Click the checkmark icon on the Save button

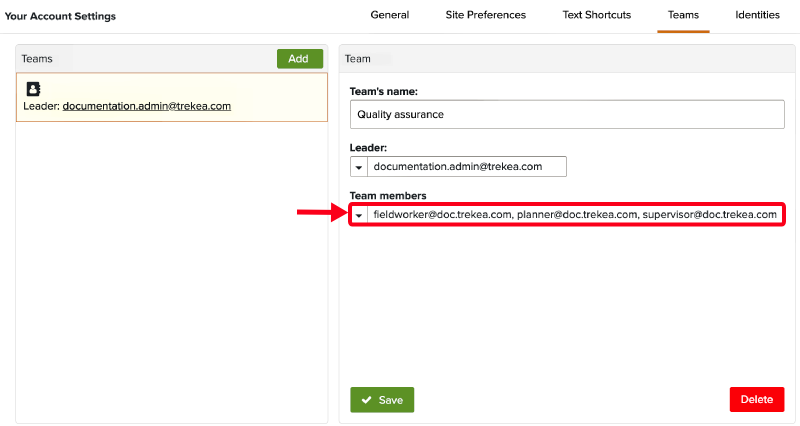click(x=366, y=400)
